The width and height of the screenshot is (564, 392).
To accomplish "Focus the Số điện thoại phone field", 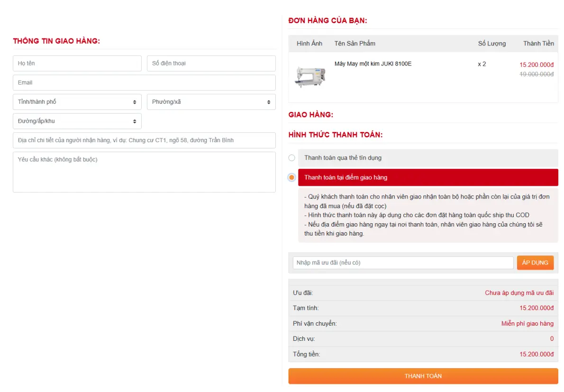I will tap(211, 64).
